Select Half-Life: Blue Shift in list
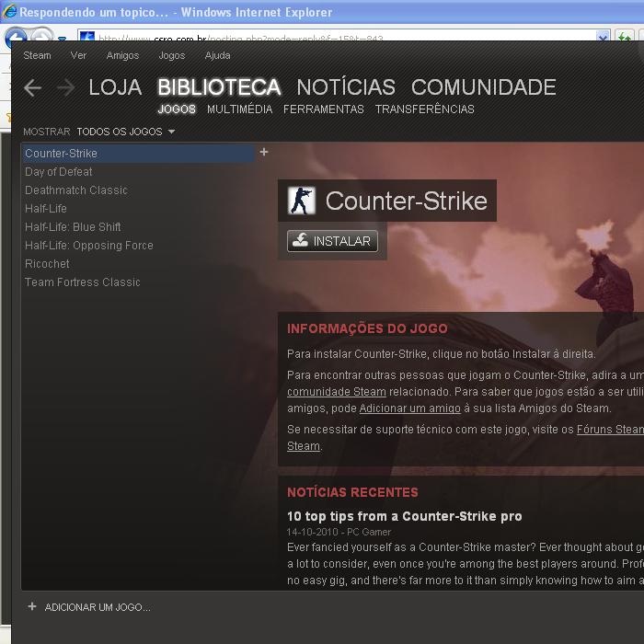 tap(138, 226)
